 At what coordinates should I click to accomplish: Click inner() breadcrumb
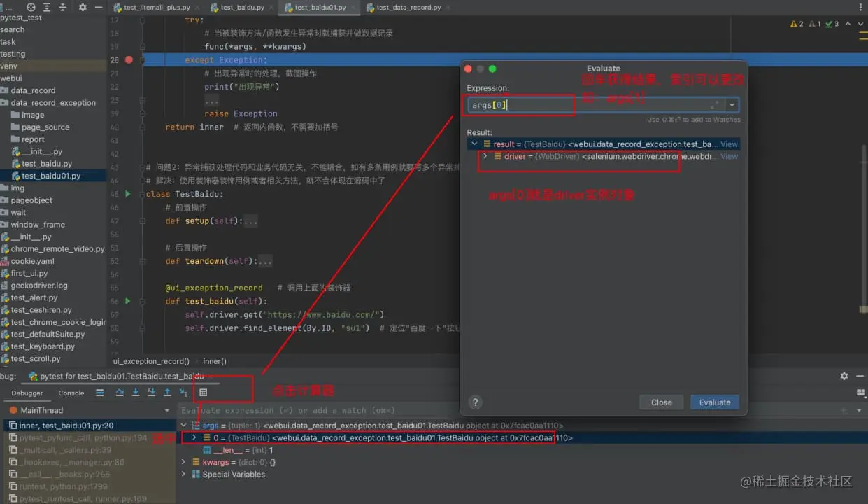coord(215,361)
